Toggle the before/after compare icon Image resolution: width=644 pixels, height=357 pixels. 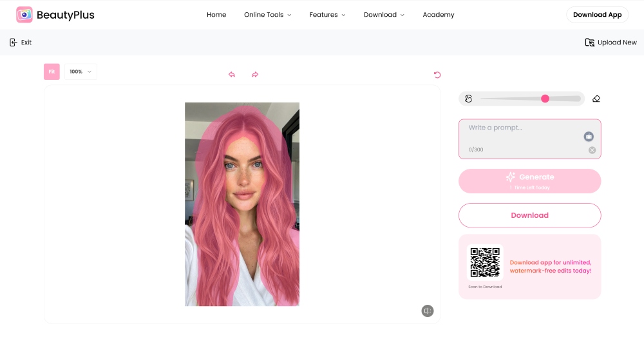428,311
